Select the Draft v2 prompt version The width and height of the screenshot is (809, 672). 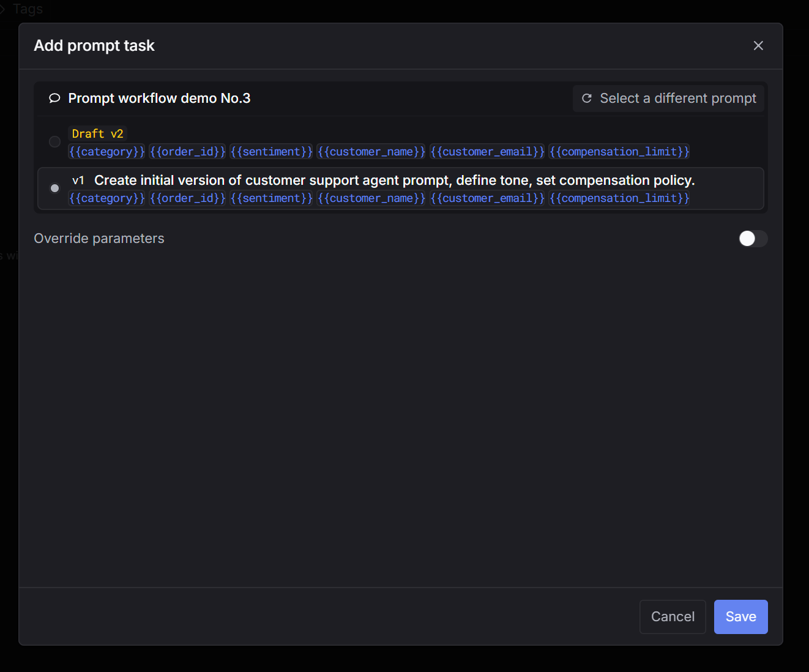(54, 141)
